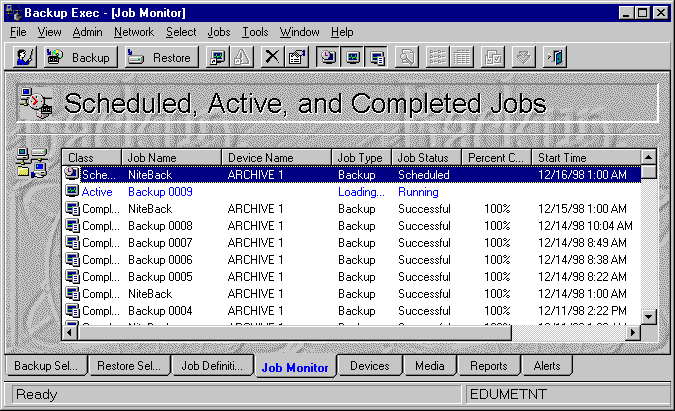Click the network servers icon beside job list
This screenshot has height=411, width=675.
point(32,163)
